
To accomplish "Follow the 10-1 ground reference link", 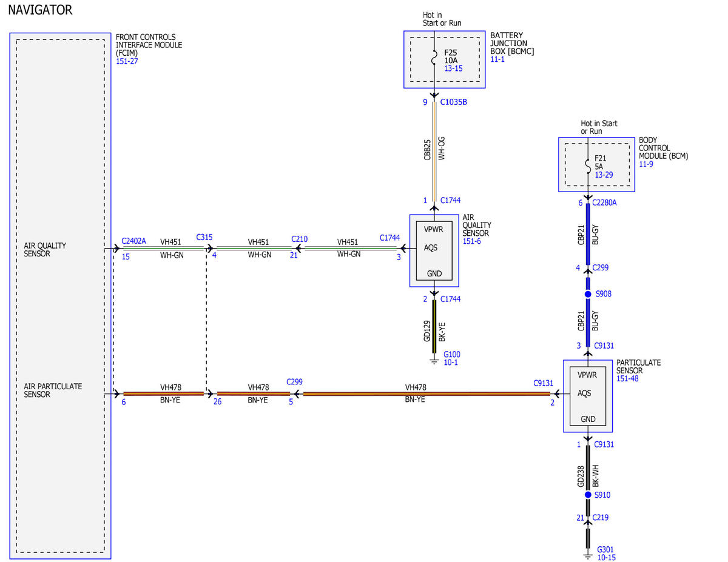I will (451, 363).
